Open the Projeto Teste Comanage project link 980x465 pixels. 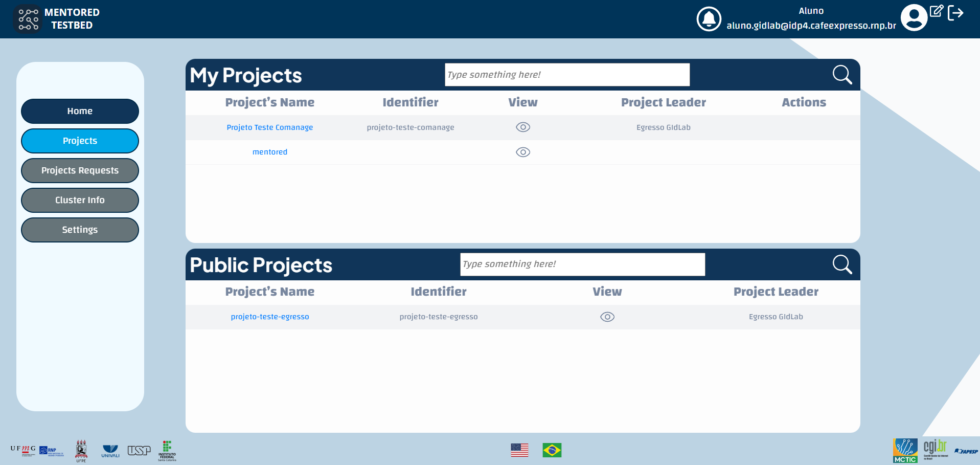(x=269, y=127)
